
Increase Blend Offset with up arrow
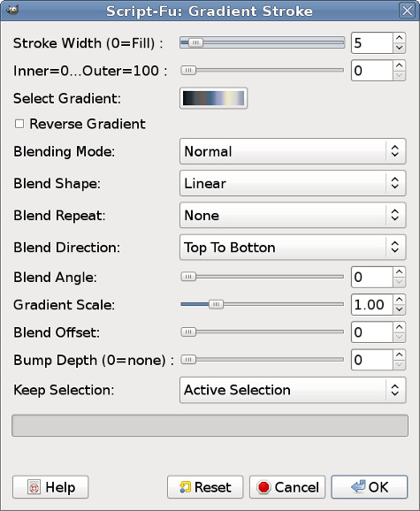tap(399, 327)
